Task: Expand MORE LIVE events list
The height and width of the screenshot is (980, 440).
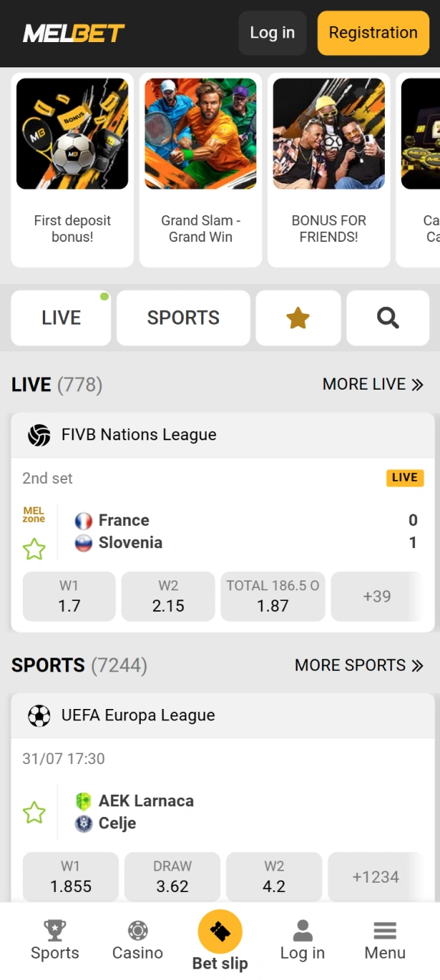Action: pos(373,384)
